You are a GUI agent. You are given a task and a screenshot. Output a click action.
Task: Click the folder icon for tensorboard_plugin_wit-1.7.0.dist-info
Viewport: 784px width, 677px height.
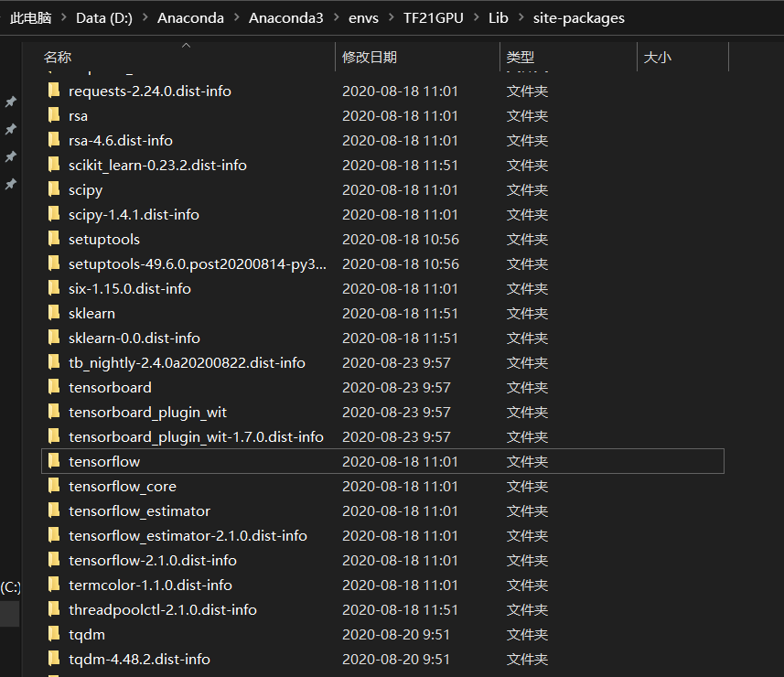coord(54,436)
